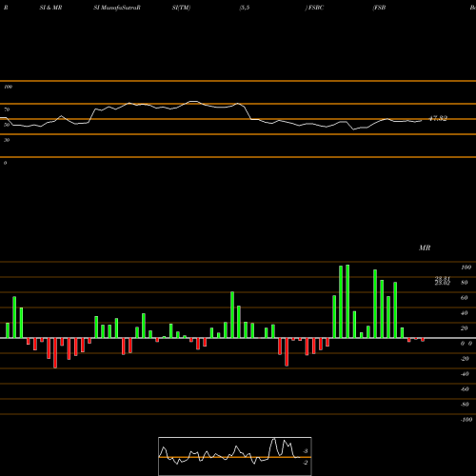Click the RSI axis label 70
The width and height of the screenshot is (476, 476).
(x=7, y=109)
